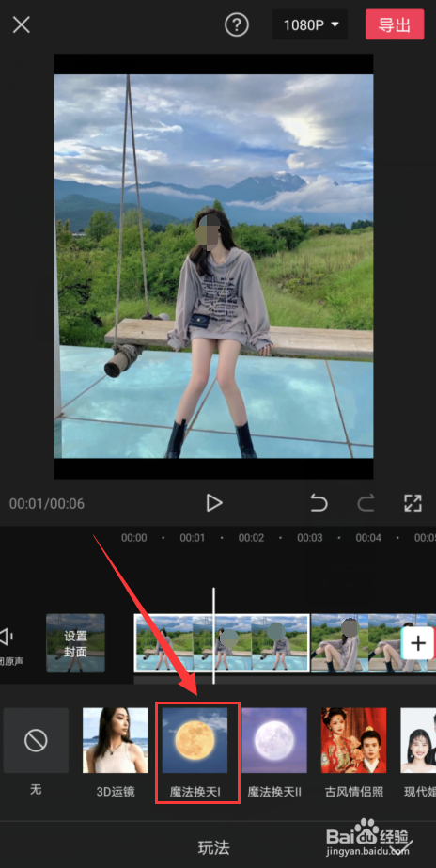Apply the 3D运镜 effect

coord(115,752)
